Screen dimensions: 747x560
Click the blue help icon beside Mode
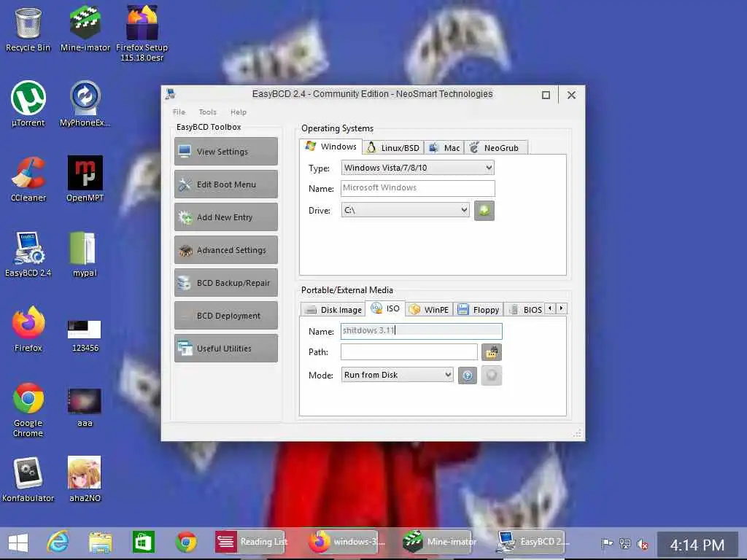[x=468, y=376]
